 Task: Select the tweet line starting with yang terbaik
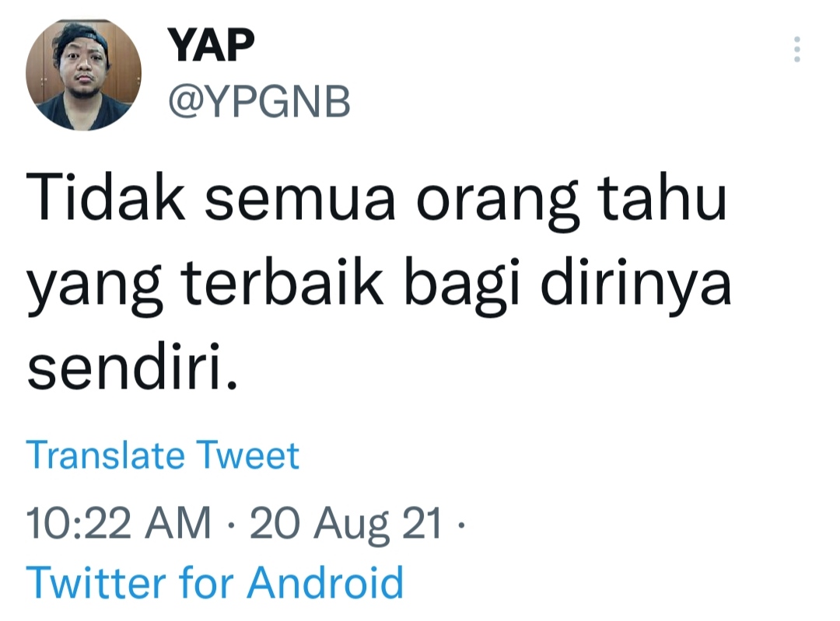380,284
